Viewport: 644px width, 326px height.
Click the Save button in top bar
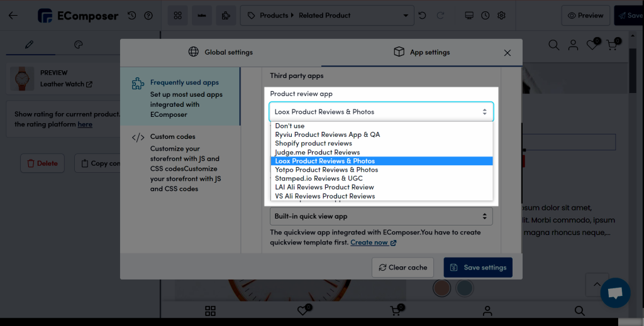click(629, 16)
